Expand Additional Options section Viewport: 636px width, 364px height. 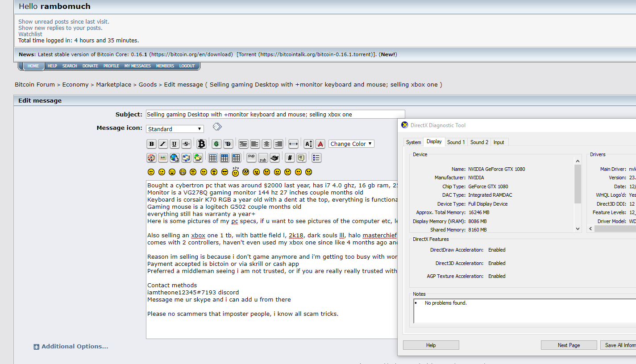(x=71, y=346)
